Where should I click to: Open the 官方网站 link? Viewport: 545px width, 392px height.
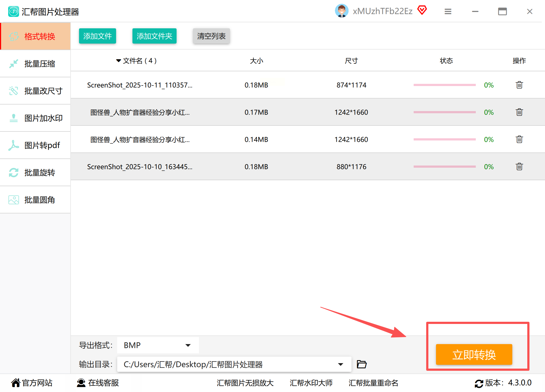coord(32,383)
